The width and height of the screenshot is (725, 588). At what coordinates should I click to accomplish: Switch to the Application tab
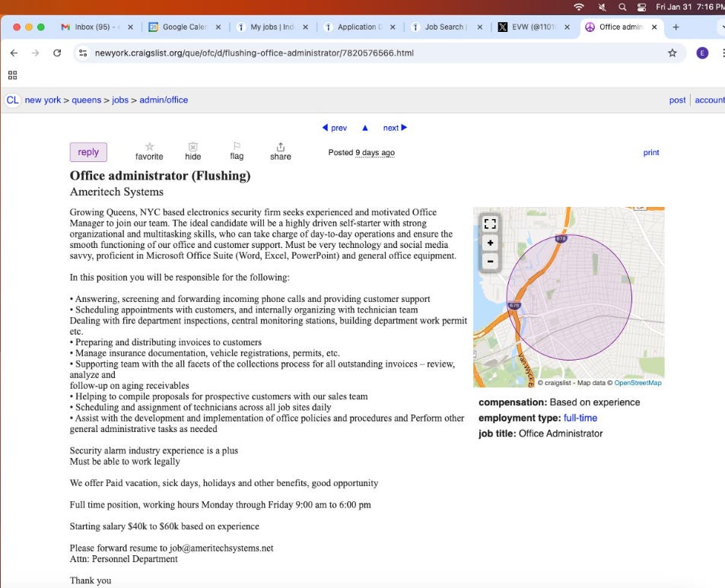358,27
